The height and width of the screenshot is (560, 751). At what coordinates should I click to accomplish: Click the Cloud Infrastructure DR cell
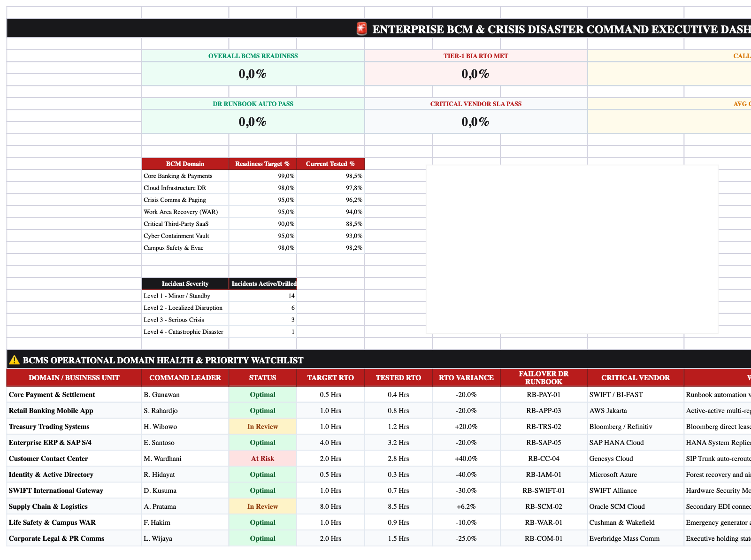tap(185, 188)
